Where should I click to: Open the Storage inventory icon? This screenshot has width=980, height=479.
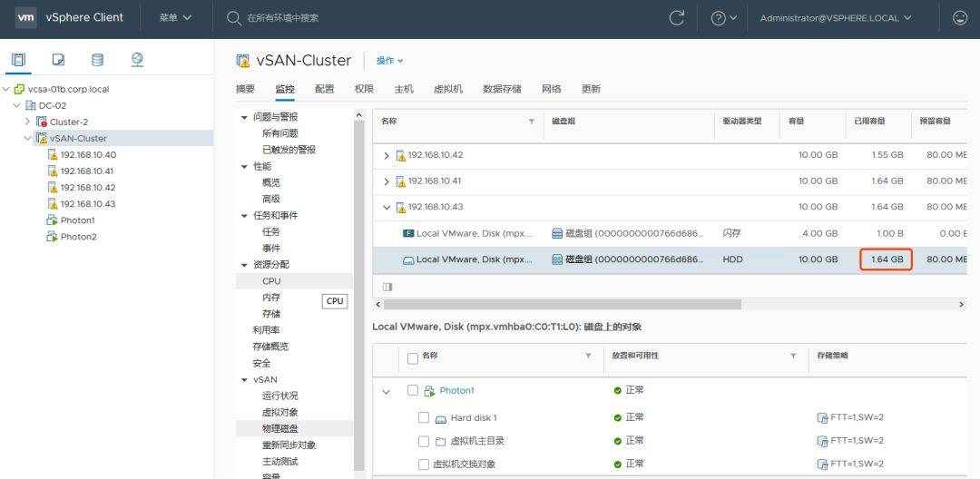click(x=97, y=60)
